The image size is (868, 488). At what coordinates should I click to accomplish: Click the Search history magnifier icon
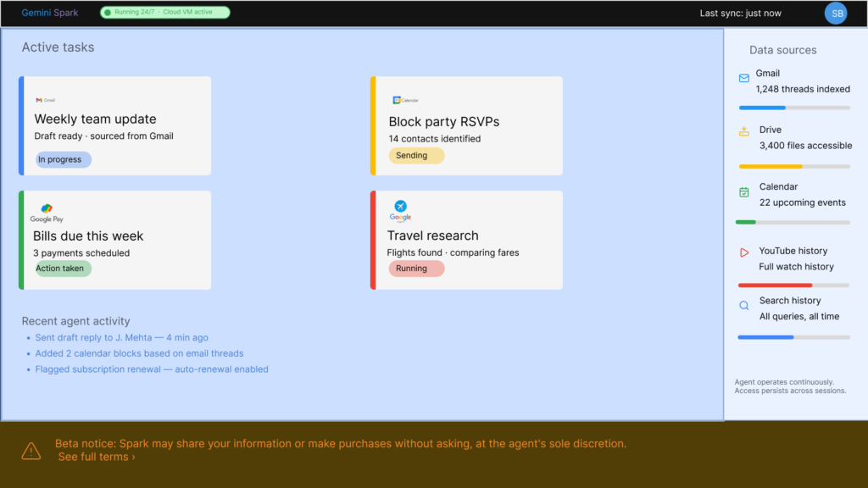click(x=744, y=305)
